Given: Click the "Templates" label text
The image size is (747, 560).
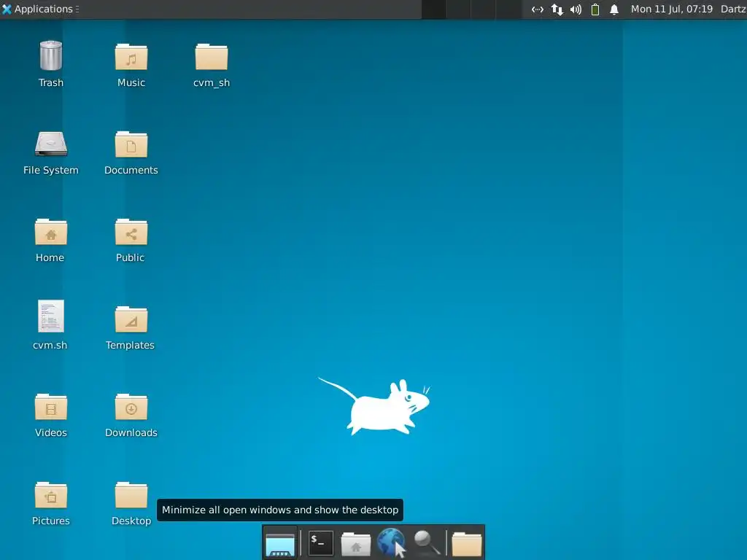Looking at the screenshot, I should [x=130, y=345].
